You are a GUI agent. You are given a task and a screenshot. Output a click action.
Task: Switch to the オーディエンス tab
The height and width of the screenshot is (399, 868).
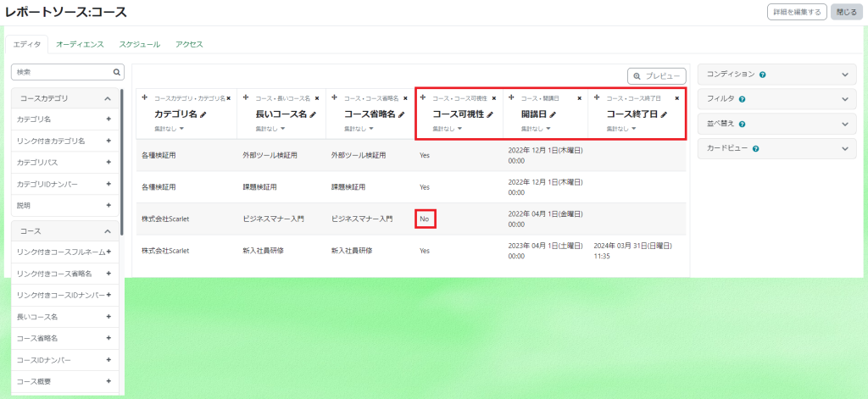[80, 44]
